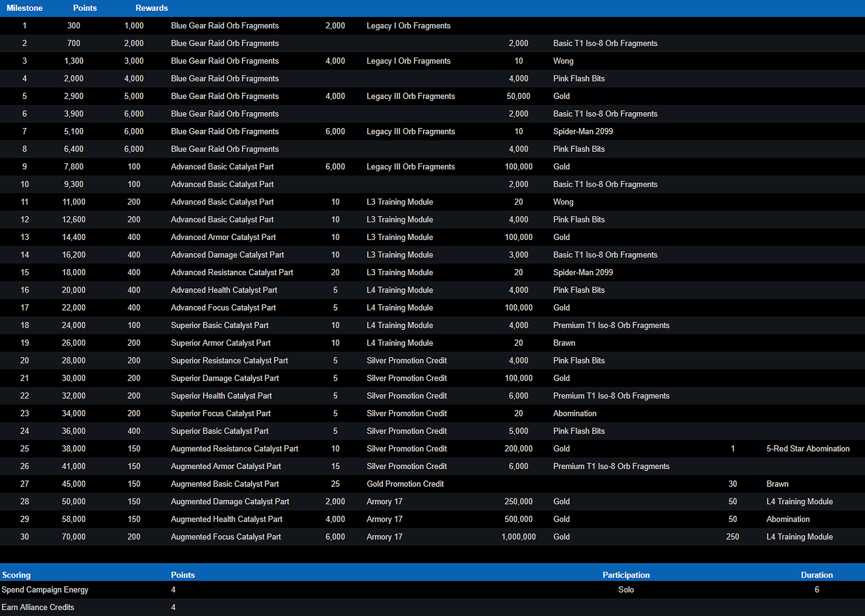This screenshot has width=865, height=616.
Task: Click the Spider-Man 2099 reward in milestone 7
Action: tap(583, 132)
